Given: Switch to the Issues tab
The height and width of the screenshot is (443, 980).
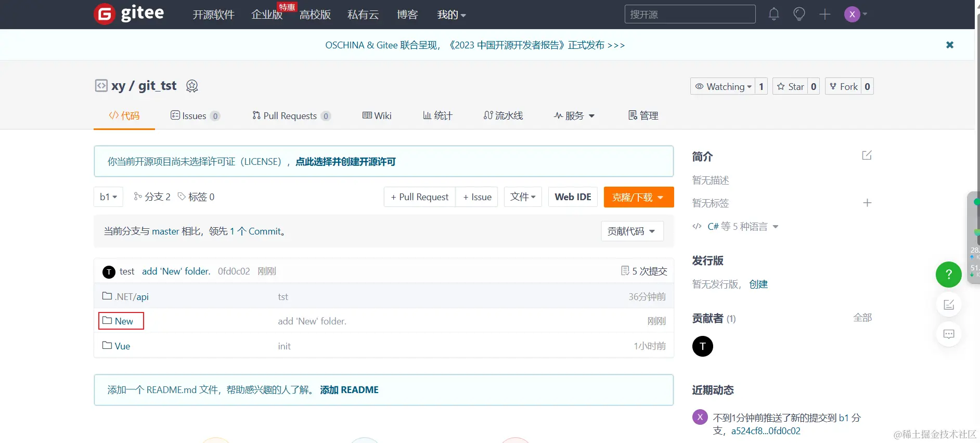Looking at the screenshot, I should click(195, 115).
